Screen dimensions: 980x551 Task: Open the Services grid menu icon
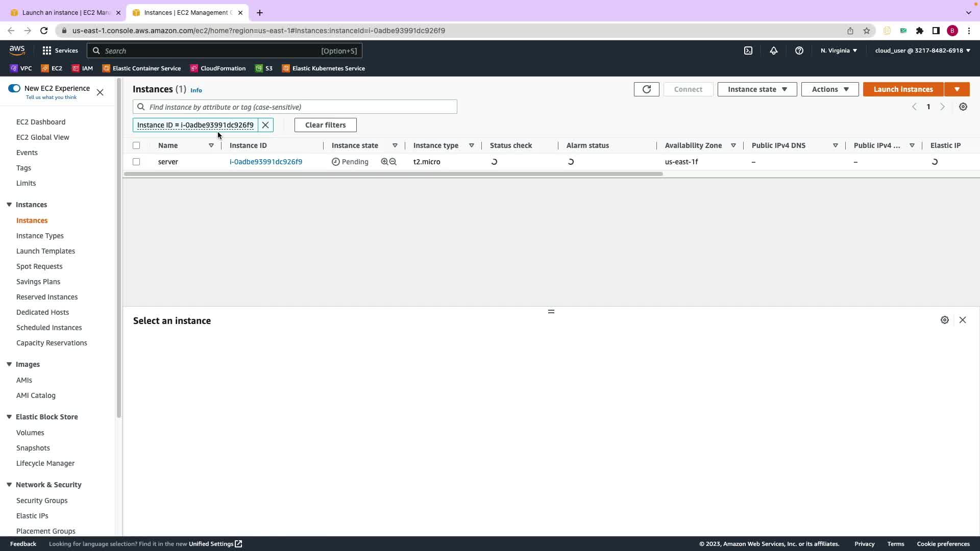47,51
